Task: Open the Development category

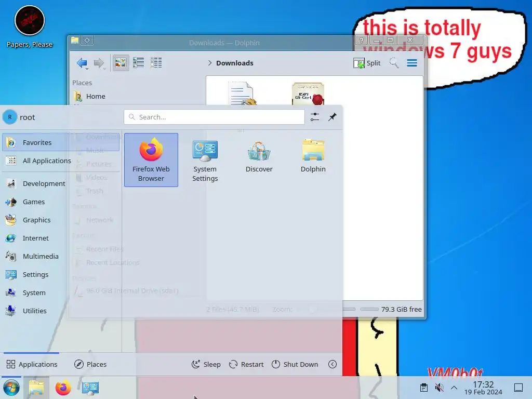Action: [x=61, y=183]
